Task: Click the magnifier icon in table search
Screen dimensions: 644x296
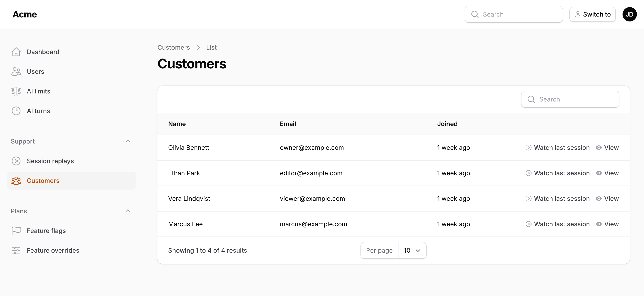Action: tap(531, 99)
